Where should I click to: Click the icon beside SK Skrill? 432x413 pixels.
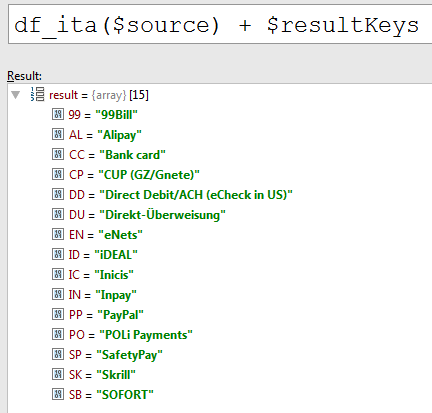pyautogui.click(x=58, y=374)
